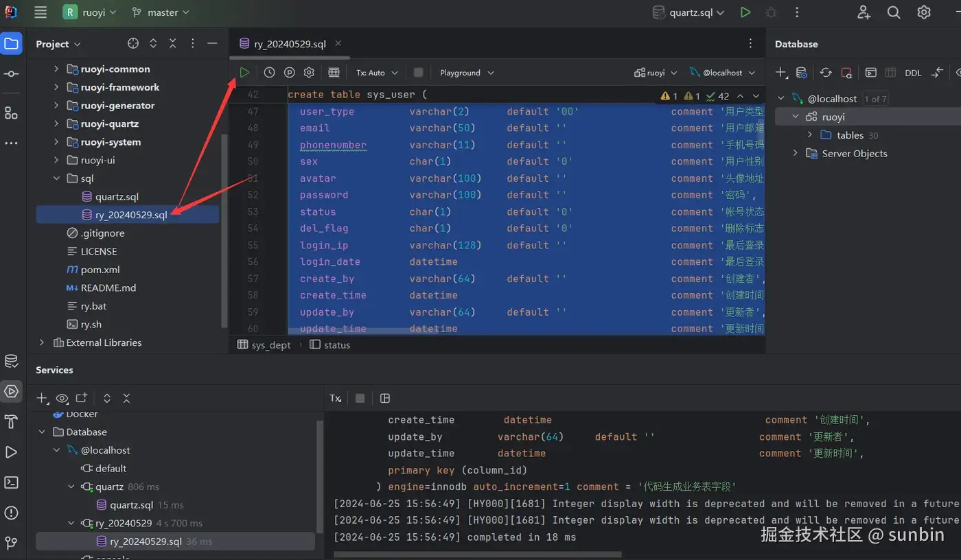The width and height of the screenshot is (961, 560).
Task: Toggle Services view options eye icon
Action: click(x=62, y=398)
